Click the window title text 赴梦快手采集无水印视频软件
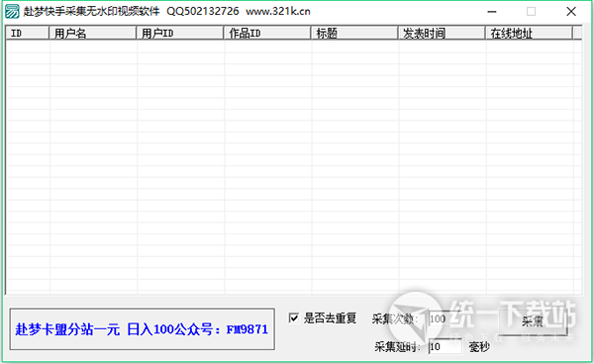 (x=91, y=11)
